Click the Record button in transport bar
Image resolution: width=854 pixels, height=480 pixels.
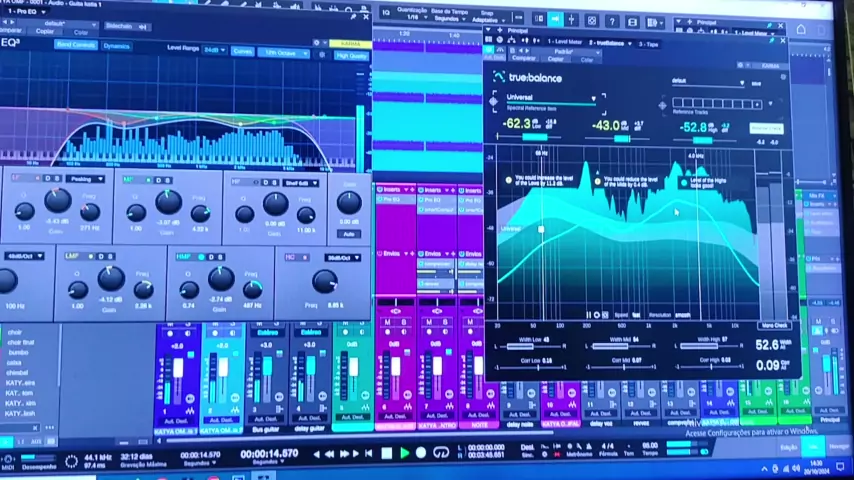pos(420,454)
